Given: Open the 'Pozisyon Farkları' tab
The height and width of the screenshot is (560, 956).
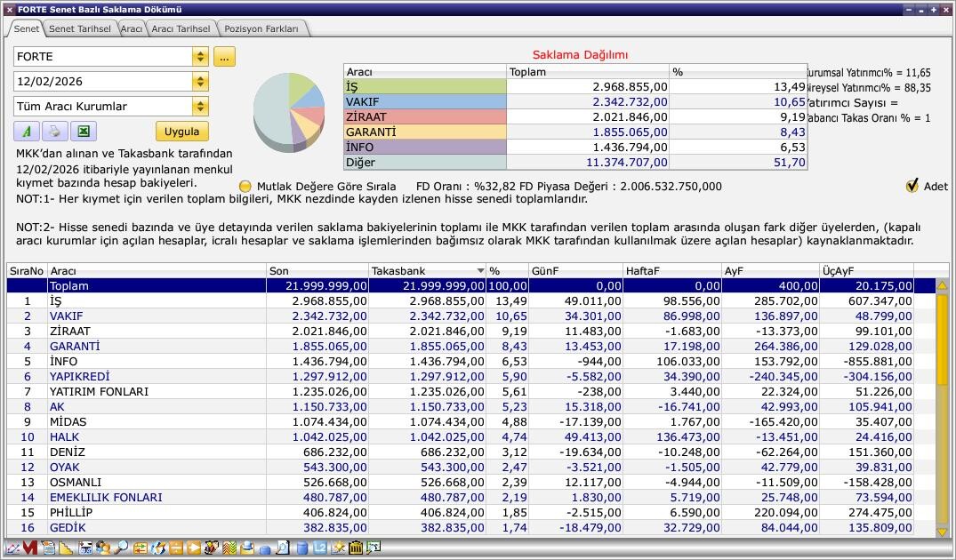Looking at the screenshot, I should [x=261, y=28].
